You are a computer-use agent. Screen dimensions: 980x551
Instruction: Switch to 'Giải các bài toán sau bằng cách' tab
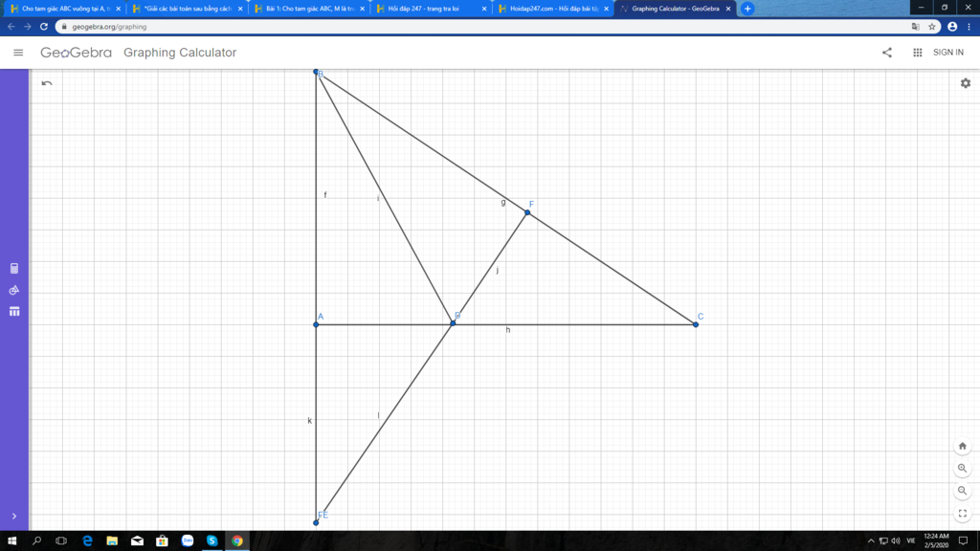[x=186, y=9]
